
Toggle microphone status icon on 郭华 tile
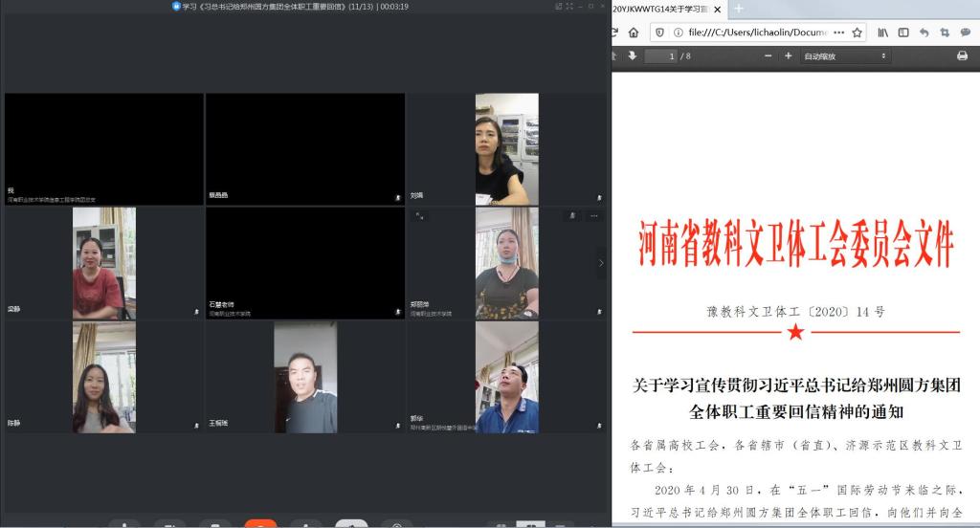[x=599, y=425]
